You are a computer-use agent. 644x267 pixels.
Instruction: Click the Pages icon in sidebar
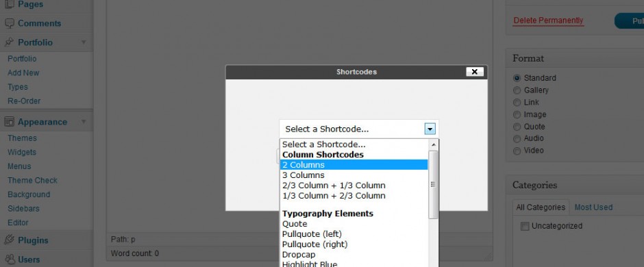point(9,5)
